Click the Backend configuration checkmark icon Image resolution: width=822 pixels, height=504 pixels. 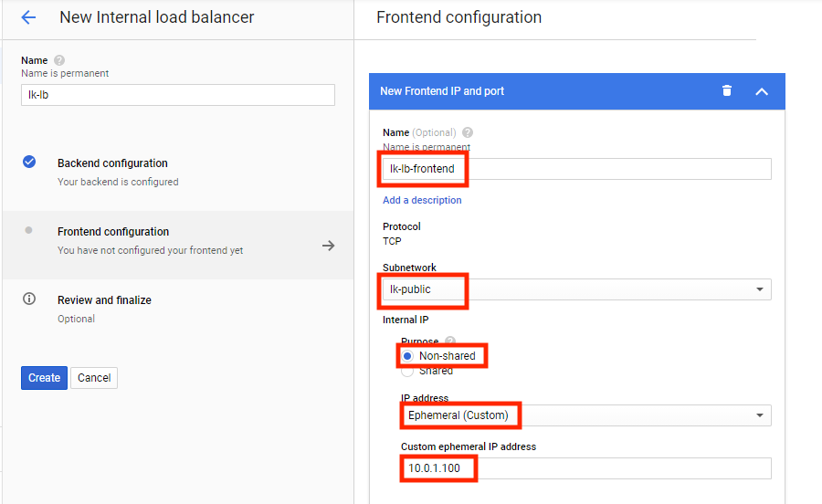[29, 162]
